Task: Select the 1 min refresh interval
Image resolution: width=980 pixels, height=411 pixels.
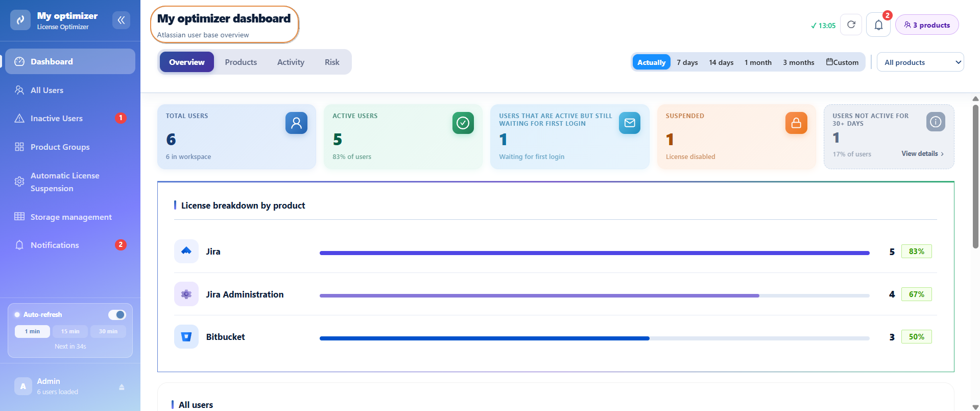Action: [32, 331]
